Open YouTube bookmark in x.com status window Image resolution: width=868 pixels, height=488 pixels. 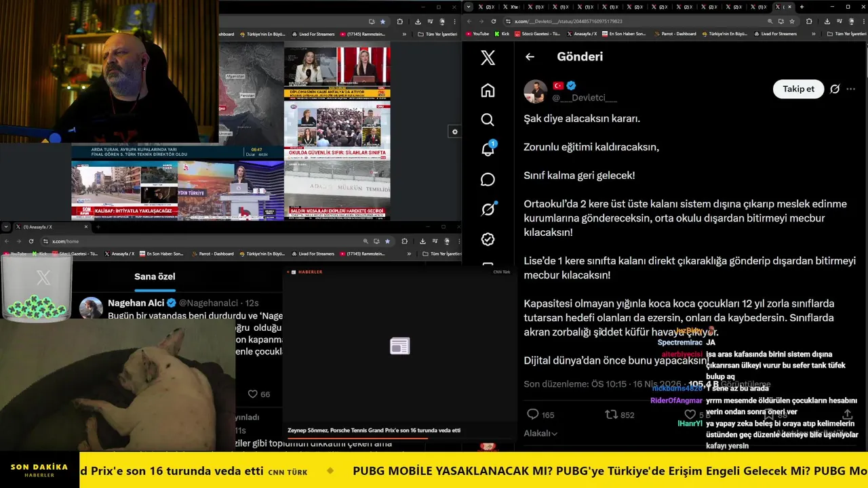477,34
